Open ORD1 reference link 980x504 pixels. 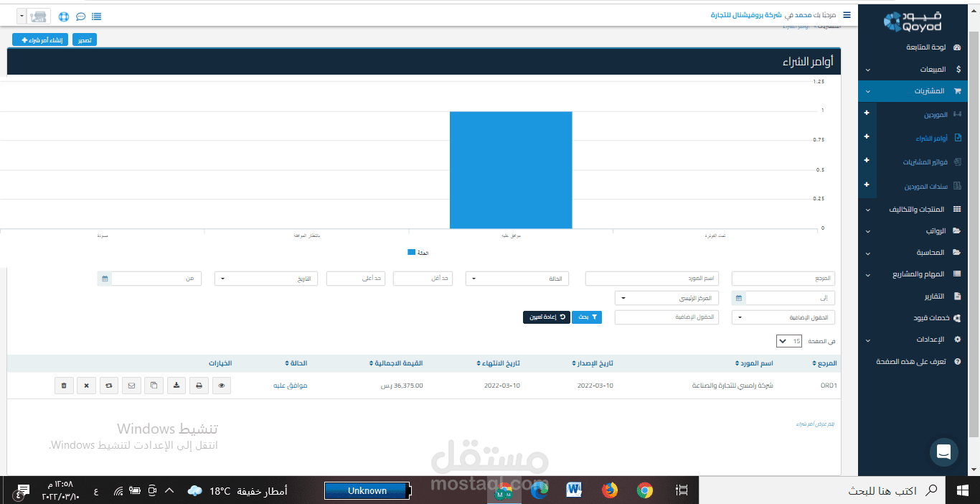(x=829, y=386)
